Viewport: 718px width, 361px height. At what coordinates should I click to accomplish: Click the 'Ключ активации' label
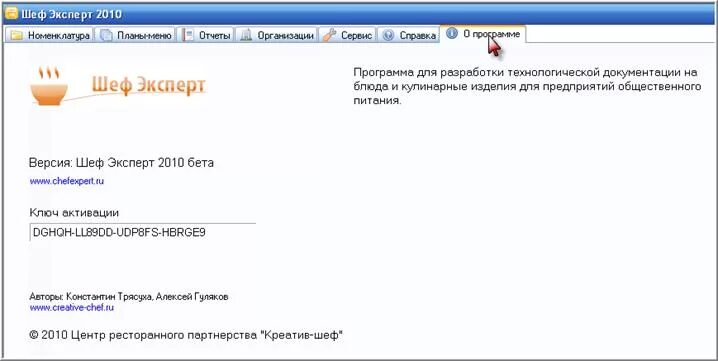pyautogui.click(x=74, y=213)
